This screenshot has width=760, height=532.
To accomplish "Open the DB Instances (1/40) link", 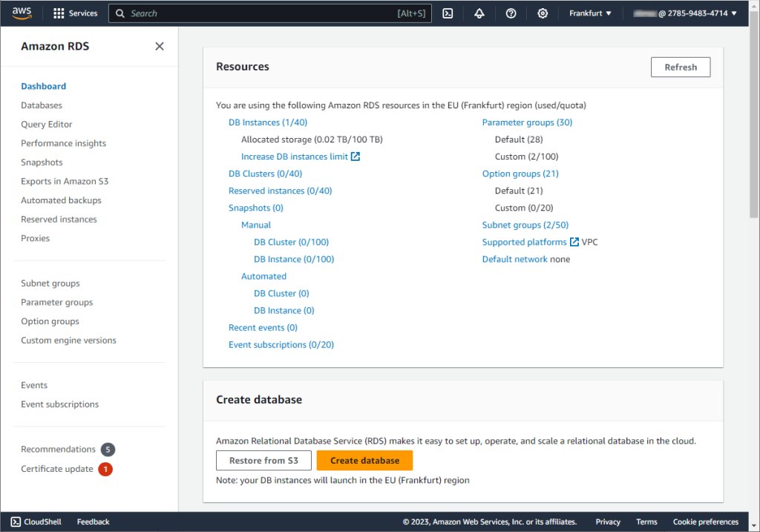I will (268, 122).
